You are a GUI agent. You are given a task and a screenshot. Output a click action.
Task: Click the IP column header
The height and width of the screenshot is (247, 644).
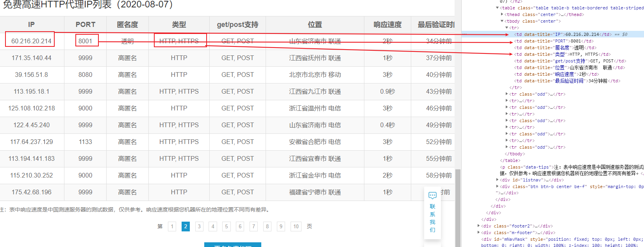(x=32, y=25)
